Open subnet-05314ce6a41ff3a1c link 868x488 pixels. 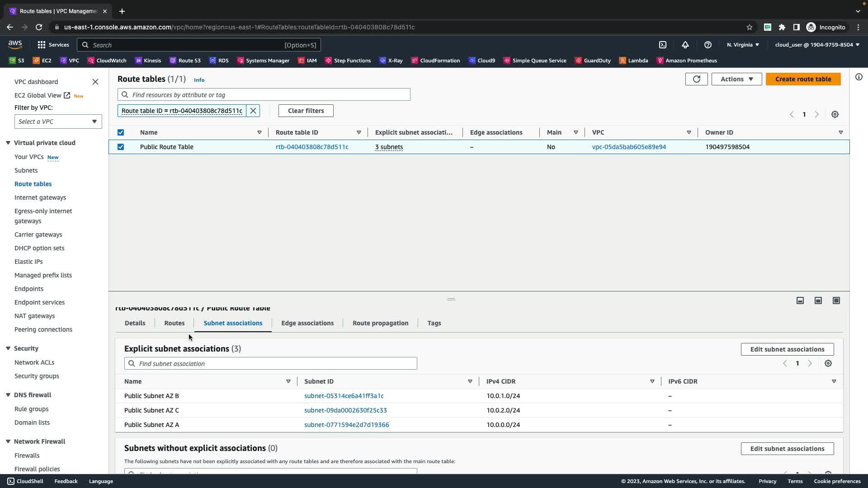point(344,396)
